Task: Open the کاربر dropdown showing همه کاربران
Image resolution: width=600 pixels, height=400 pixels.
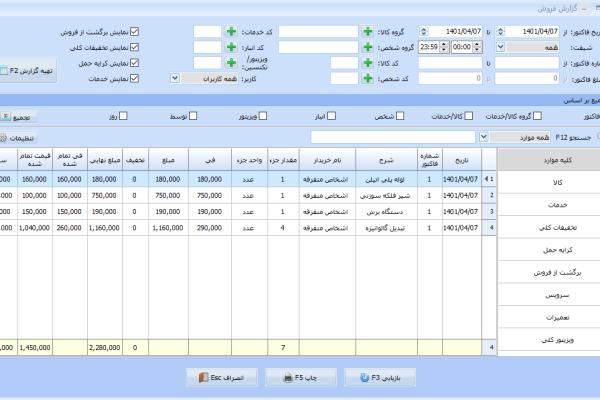Action: click(x=175, y=78)
